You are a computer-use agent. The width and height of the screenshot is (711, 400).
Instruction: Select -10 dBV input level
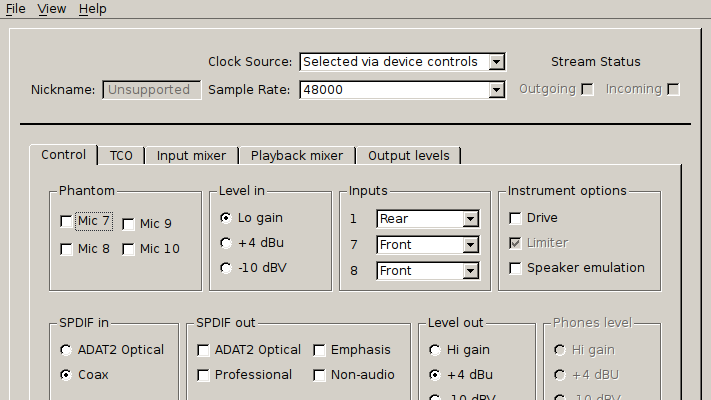click(226, 268)
